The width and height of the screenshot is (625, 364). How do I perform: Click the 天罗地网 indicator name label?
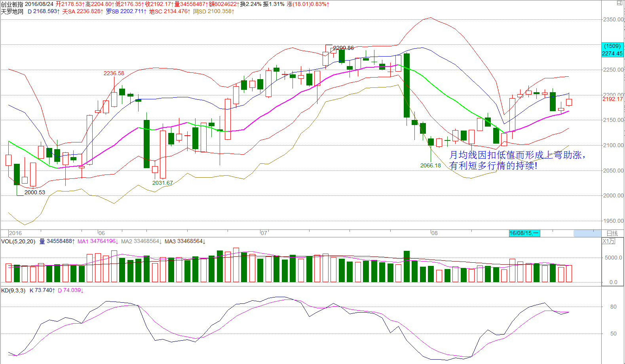point(12,11)
